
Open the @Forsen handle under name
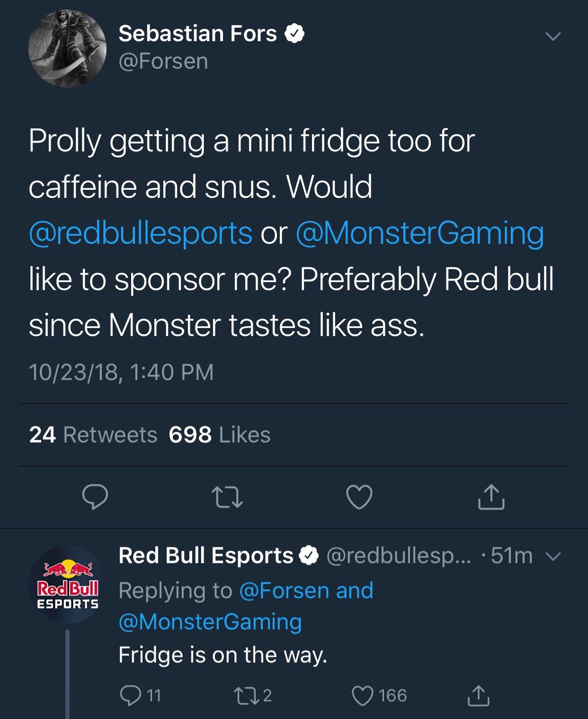coord(163,62)
